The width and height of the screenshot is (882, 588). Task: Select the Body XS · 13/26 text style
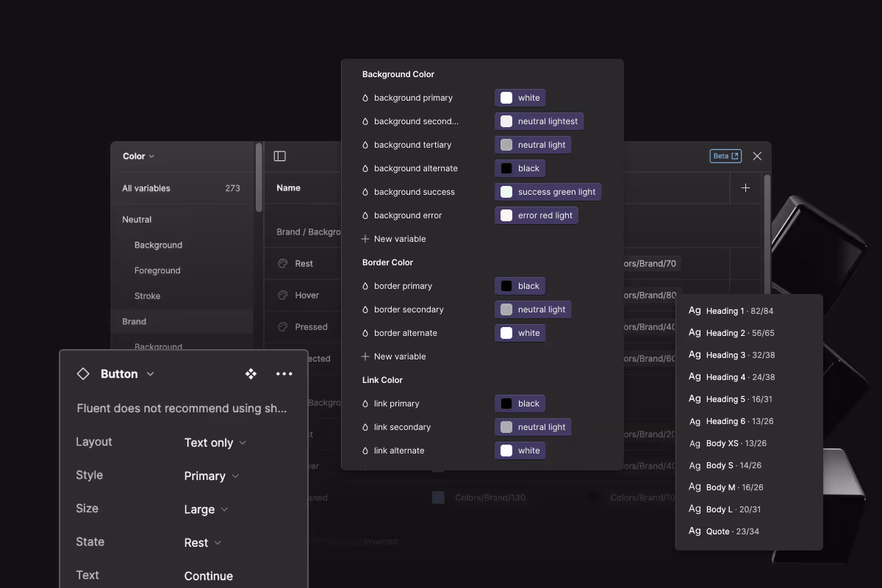click(728, 443)
